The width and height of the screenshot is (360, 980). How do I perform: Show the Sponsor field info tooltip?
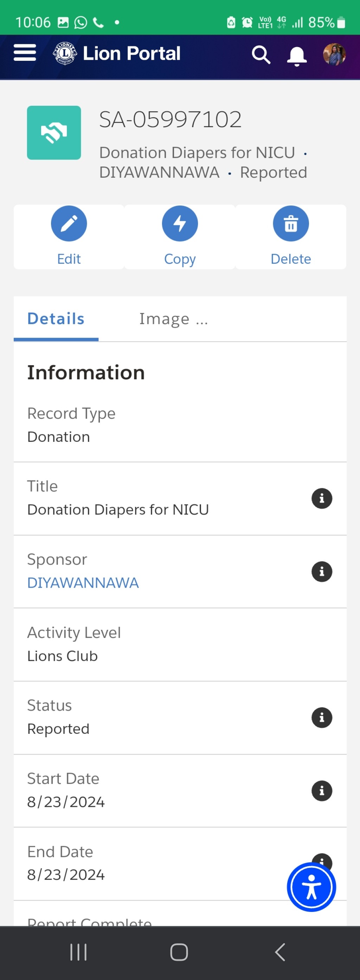pyautogui.click(x=322, y=571)
